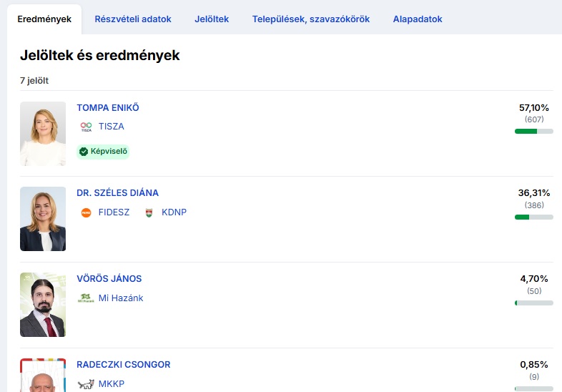Click Dr. Széles Diána's portrait photo

(x=43, y=219)
